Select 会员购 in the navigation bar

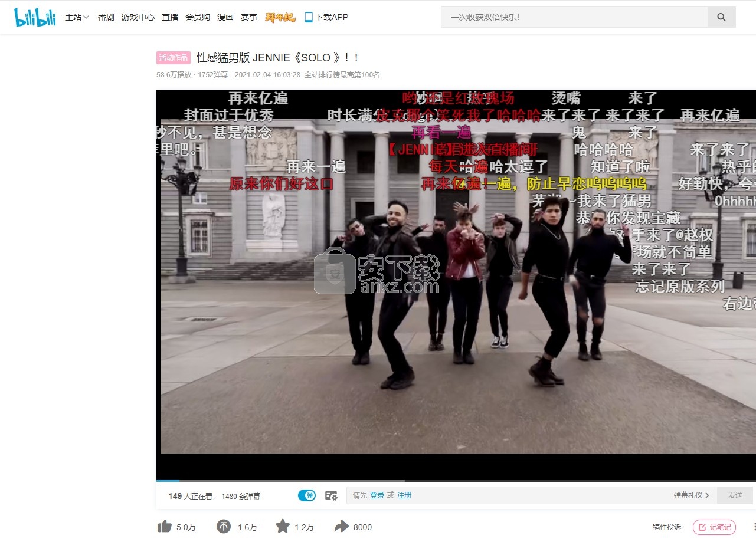tap(198, 17)
